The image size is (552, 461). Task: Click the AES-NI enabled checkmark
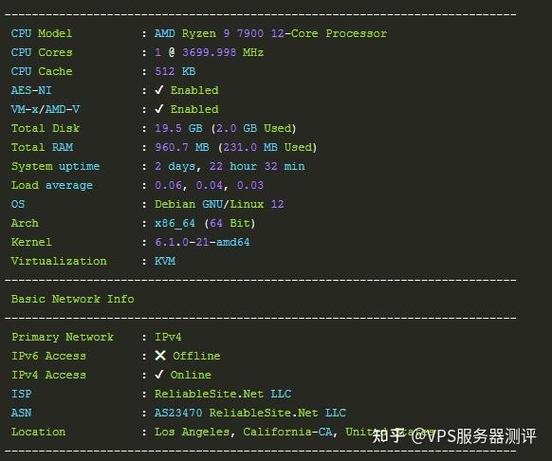coord(159,90)
